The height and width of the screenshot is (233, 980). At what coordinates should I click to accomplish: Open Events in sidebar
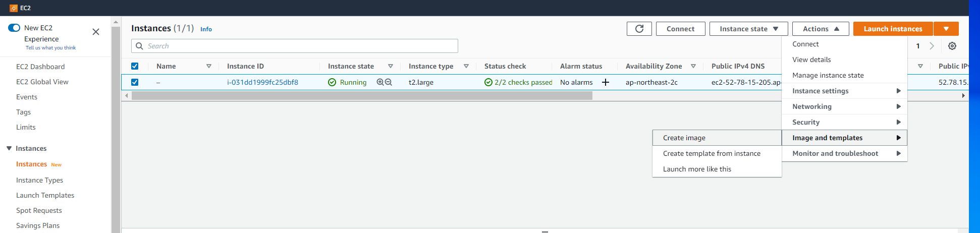27,97
